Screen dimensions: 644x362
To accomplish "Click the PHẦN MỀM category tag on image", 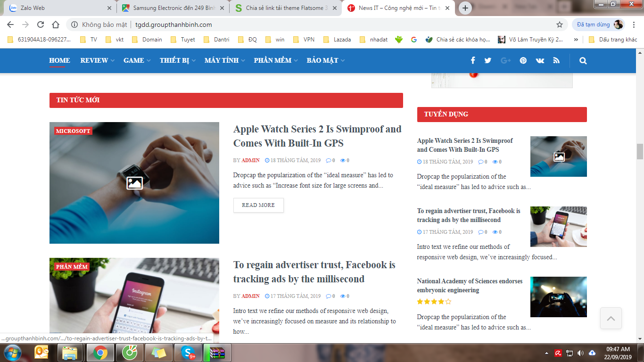I will coord(72,266).
